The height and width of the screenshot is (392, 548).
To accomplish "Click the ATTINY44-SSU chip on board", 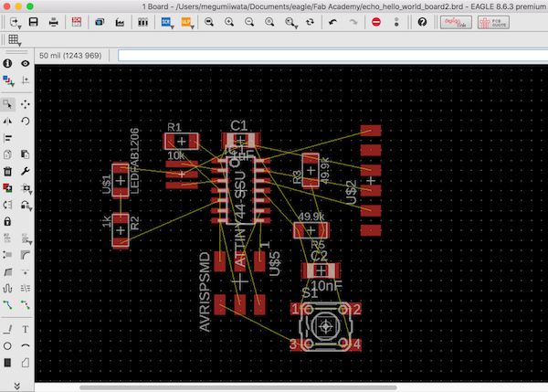I will (241, 189).
